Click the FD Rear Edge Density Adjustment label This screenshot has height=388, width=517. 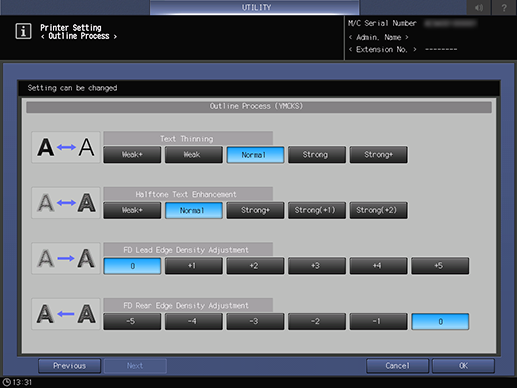[x=186, y=306]
